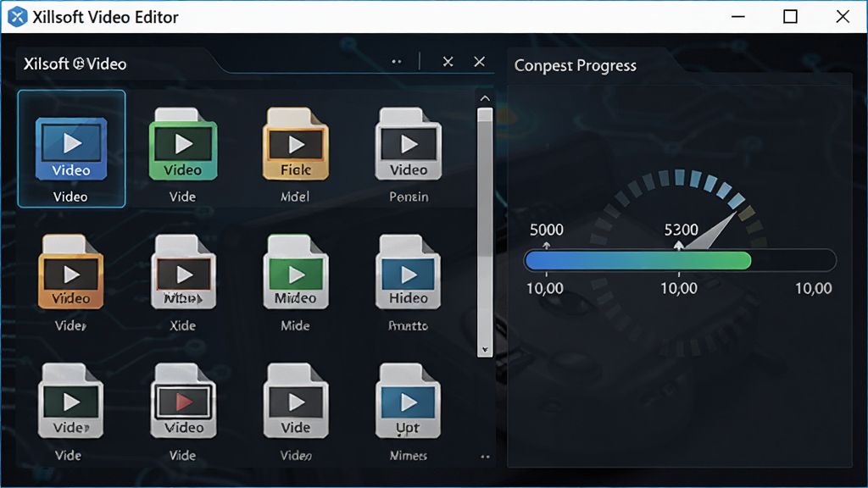Image resolution: width=868 pixels, height=488 pixels.
Task: Click the 5000 marker above progress bar
Action: click(547, 230)
